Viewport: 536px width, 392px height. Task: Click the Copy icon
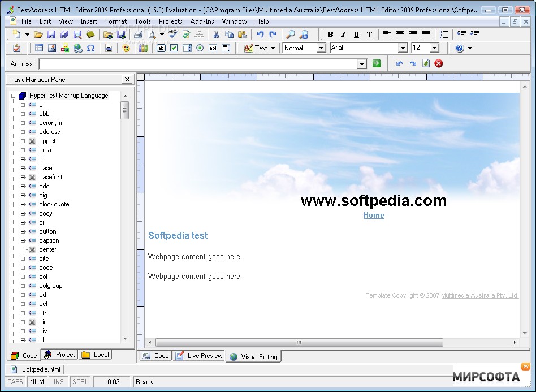[x=229, y=35]
